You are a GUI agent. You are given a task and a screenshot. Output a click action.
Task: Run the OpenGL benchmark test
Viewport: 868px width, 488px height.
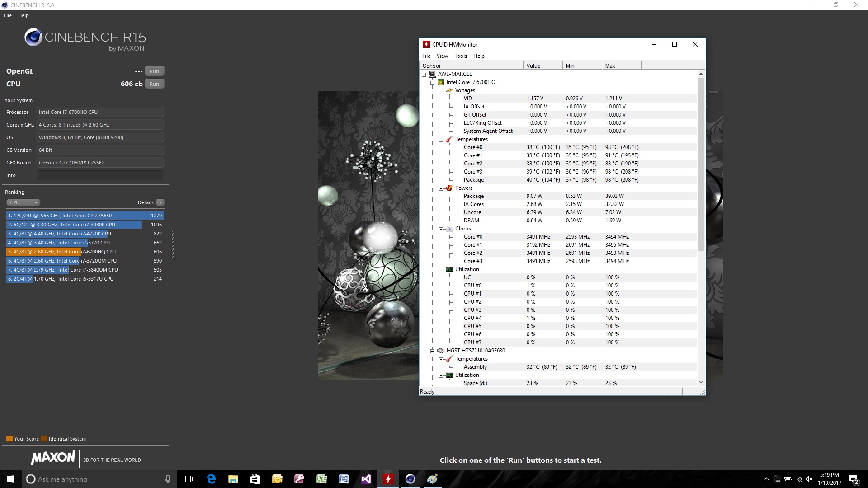[x=154, y=71]
